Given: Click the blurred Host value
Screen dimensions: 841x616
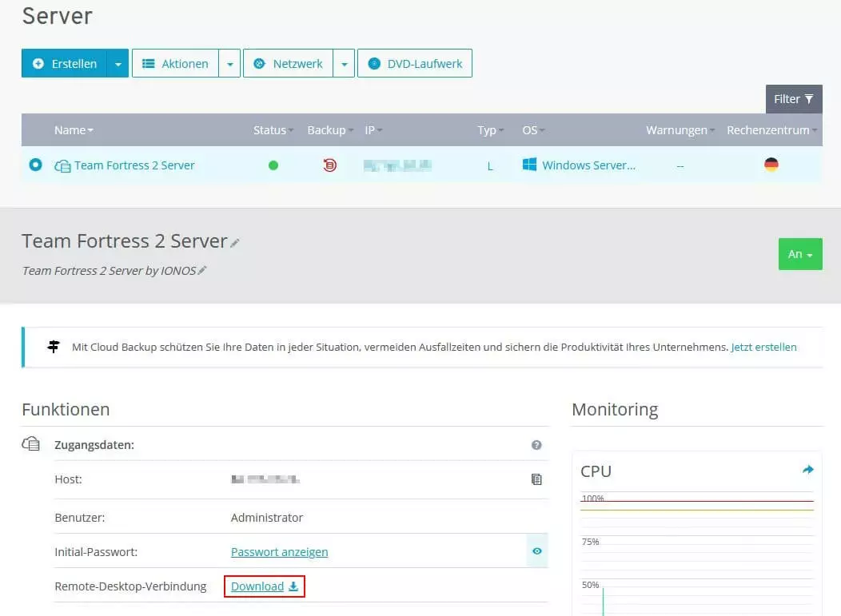Looking at the screenshot, I should [x=265, y=479].
